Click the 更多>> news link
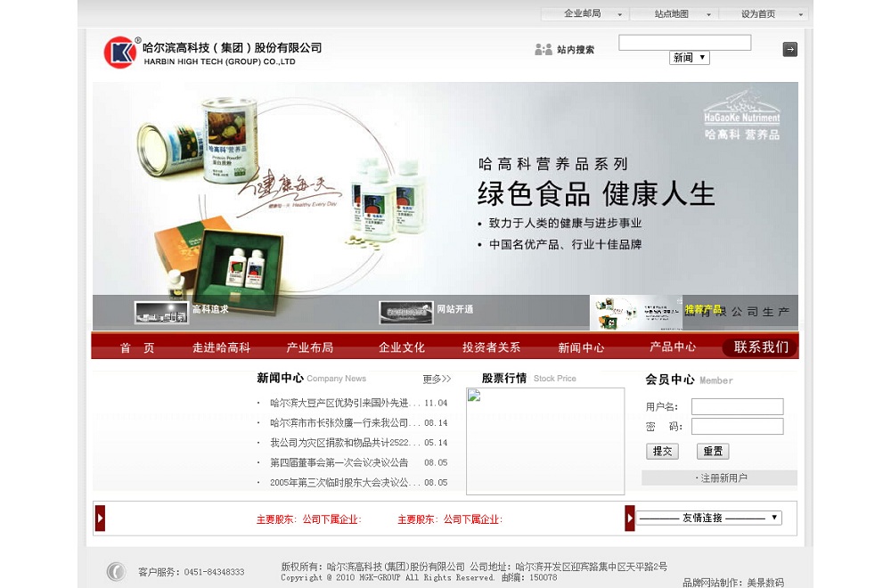891x588 pixels. coord(437,379)
